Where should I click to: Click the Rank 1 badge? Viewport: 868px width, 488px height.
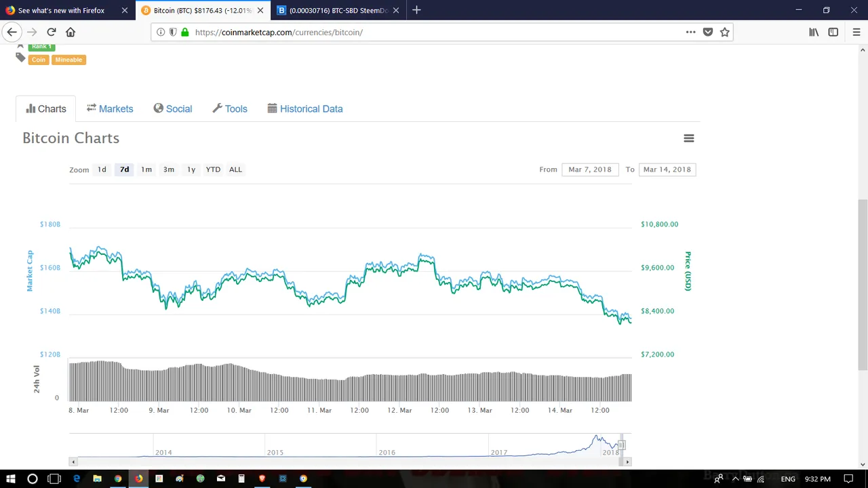tap(41, 46)
